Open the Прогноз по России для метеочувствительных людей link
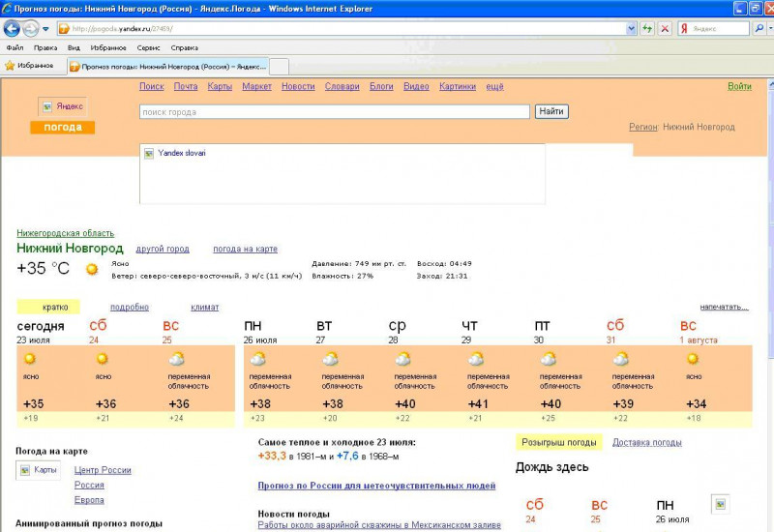 pos(376,486)
